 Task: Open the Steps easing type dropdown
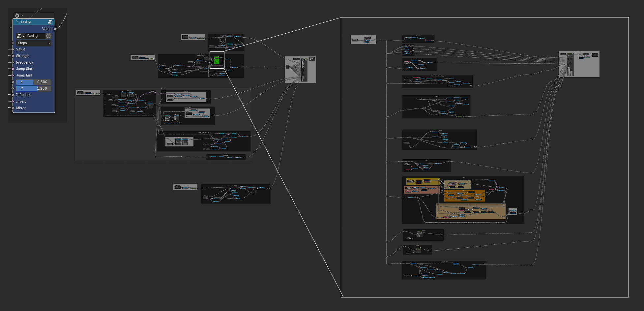(34, 43)
